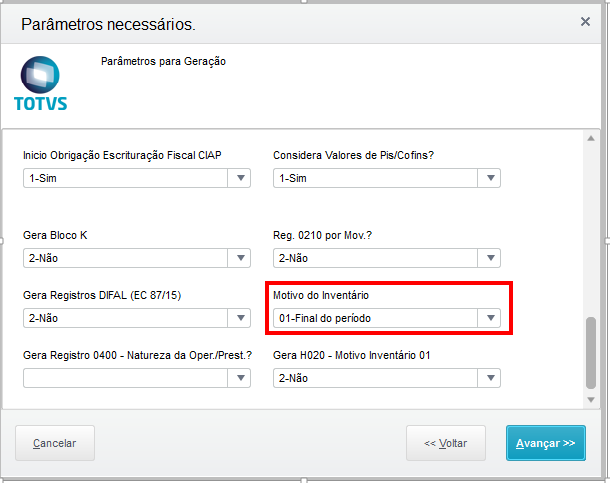Open Gera H020 Motivo Inventário 01 dropdown arrow
The width and height of the screenshot is (610, 483).
(490, 378)
